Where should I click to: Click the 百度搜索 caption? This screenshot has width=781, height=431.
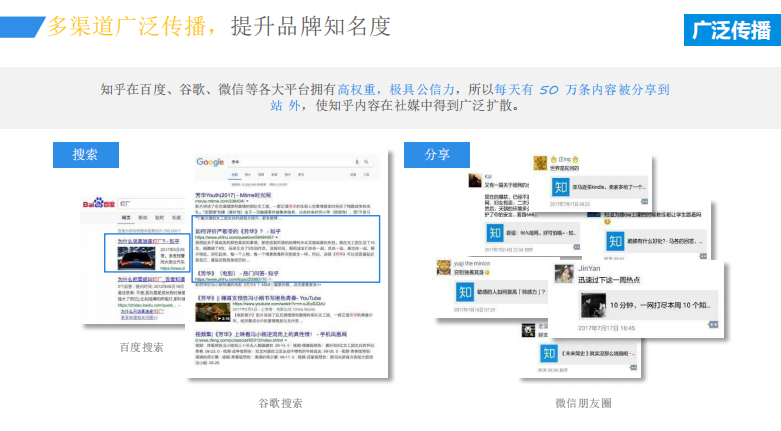pyautogui.click(x=141, y=347)
